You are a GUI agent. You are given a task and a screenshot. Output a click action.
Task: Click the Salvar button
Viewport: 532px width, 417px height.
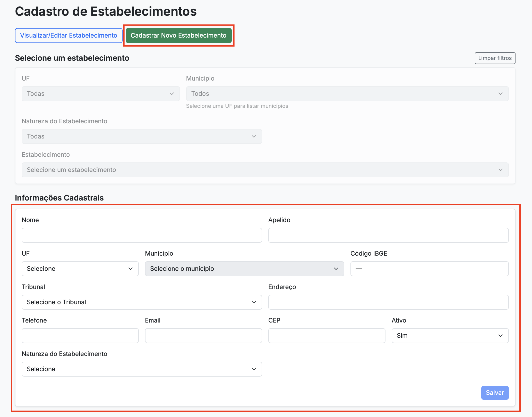tap(495, 393)
